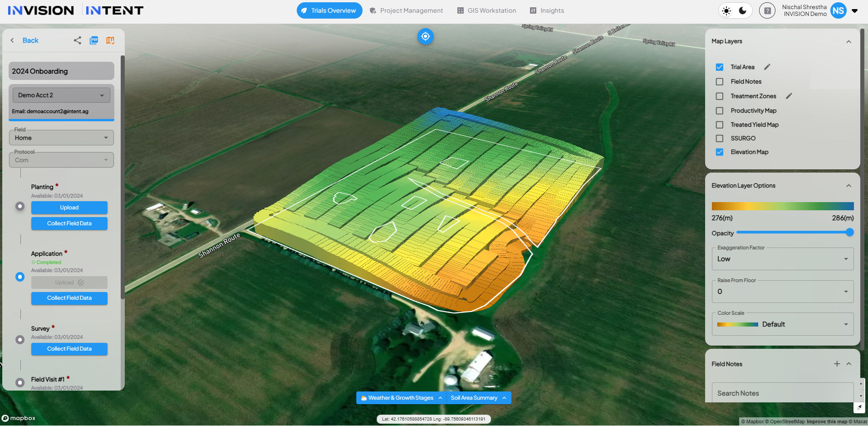Click Collect Field Data under Survey
Screen dimensions: 868x426
[69, 349]
